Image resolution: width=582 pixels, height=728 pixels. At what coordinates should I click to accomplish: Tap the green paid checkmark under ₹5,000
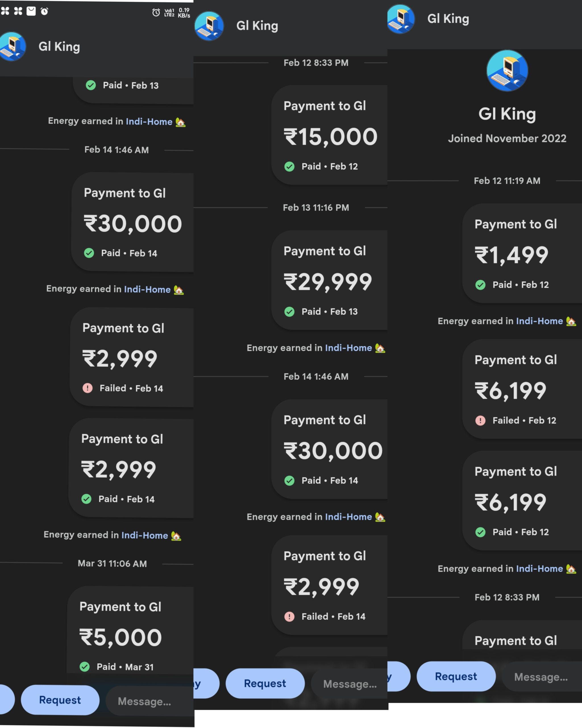[x=84, y=667]
